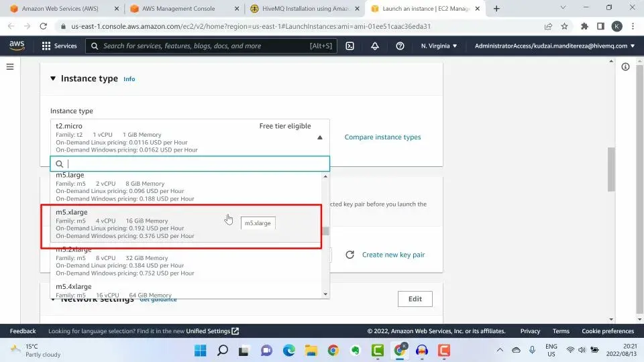Open Compare instance types link
644x362 pixels.
382,137
